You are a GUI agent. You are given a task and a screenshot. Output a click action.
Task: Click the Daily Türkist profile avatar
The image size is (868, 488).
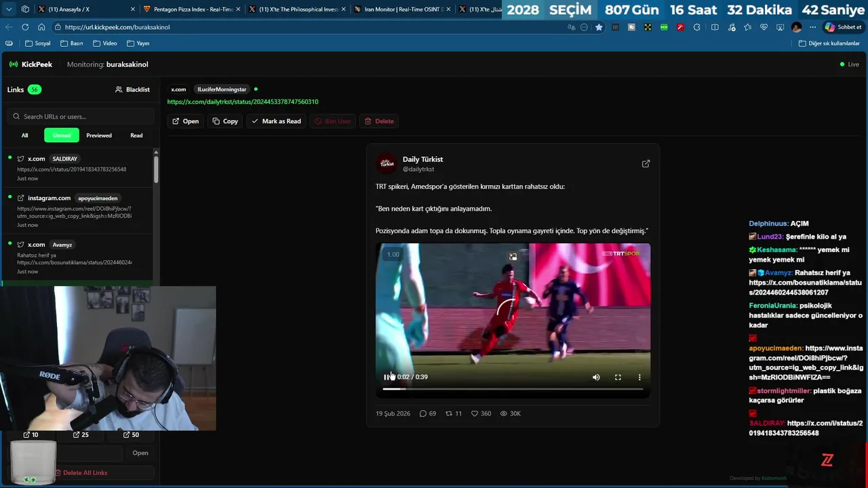coord(387,163)
